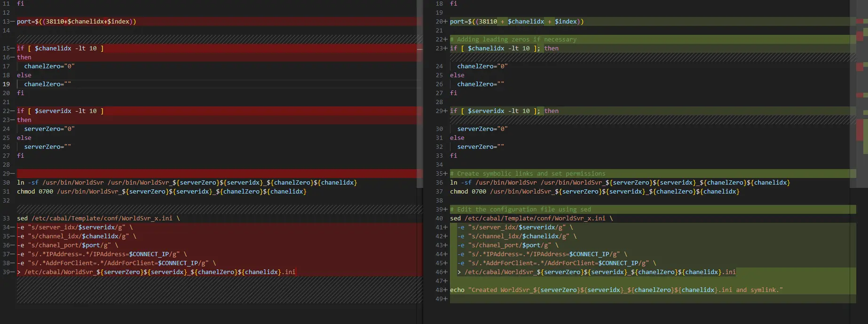The height and width of the screenshot is (324, 868).
Task: Click serverZero="" on left line 26
Action: (x=47, y=146)
